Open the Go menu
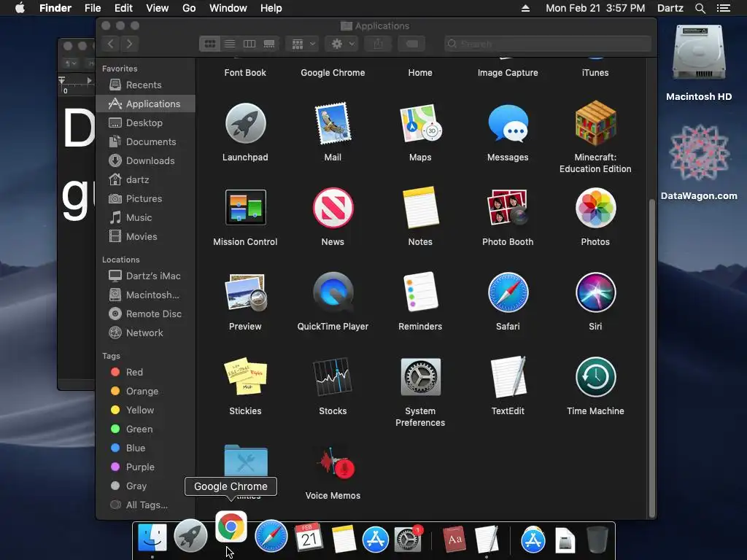This screenshot has width=747, height=560. point(189,8)
